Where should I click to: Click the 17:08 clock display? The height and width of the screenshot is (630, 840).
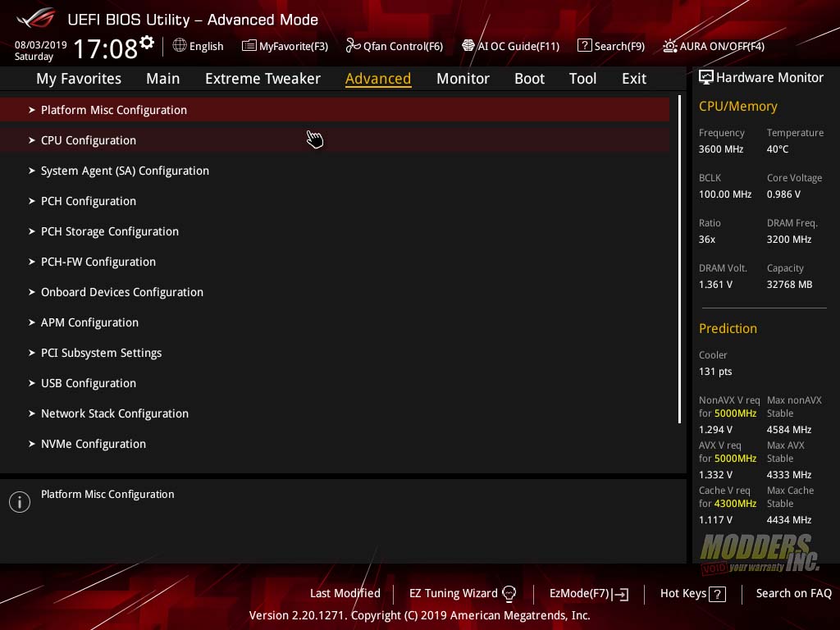coord(106,48)
